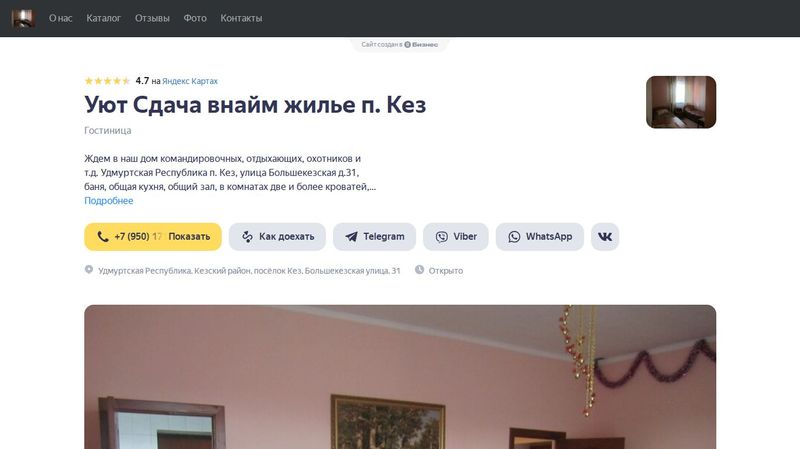Go to the Отзывы section
This screenshot has width=800, height=449.
pos(152,18)
